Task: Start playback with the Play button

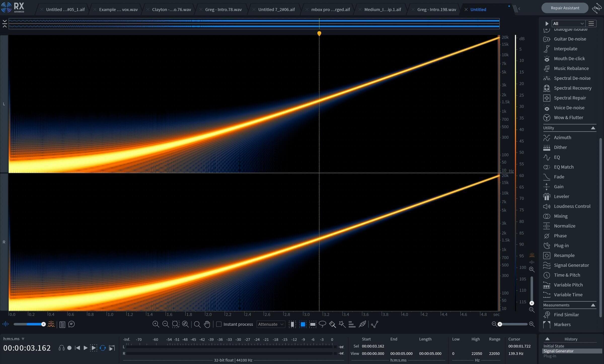Action: pyautogui.click(x=86, y=348)
